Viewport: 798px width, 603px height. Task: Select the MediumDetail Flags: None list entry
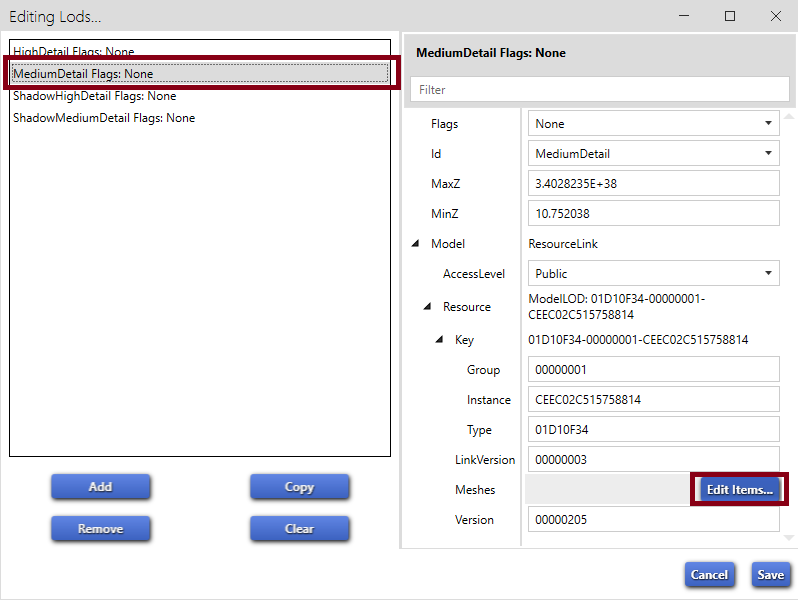200,74
